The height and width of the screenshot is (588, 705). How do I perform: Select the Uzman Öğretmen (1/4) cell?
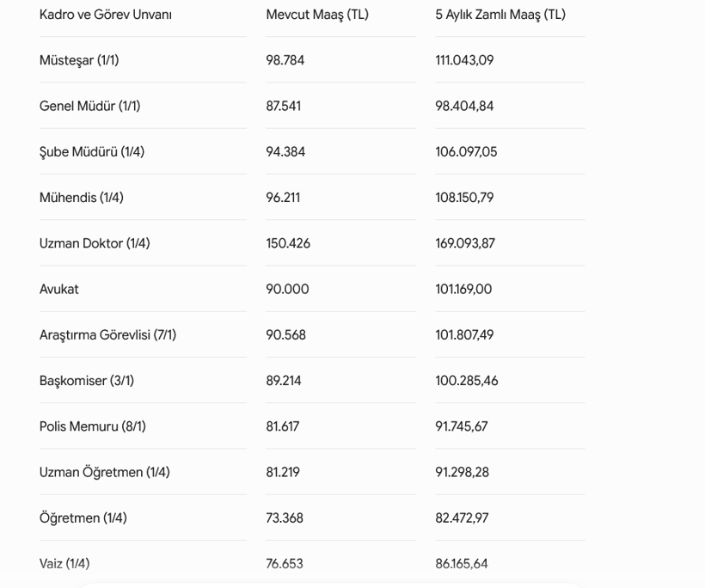click(x=105, y=473)
